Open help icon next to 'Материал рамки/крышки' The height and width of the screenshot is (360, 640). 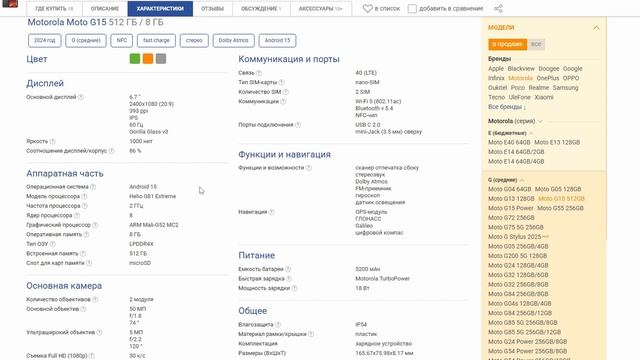pos(311,334)
